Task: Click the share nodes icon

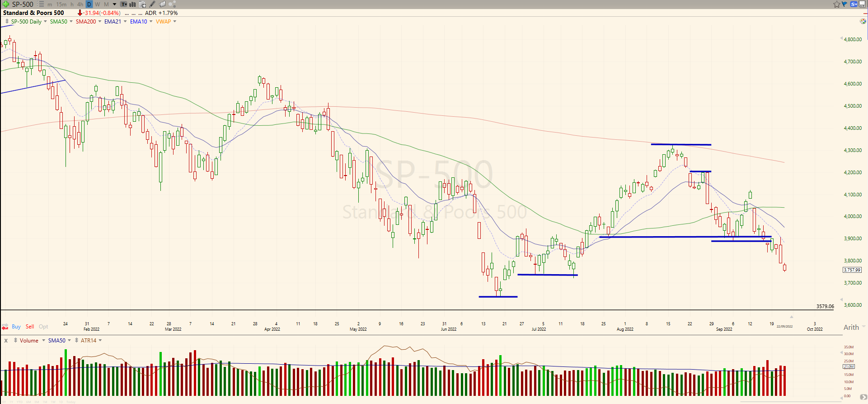Action: 172,4
